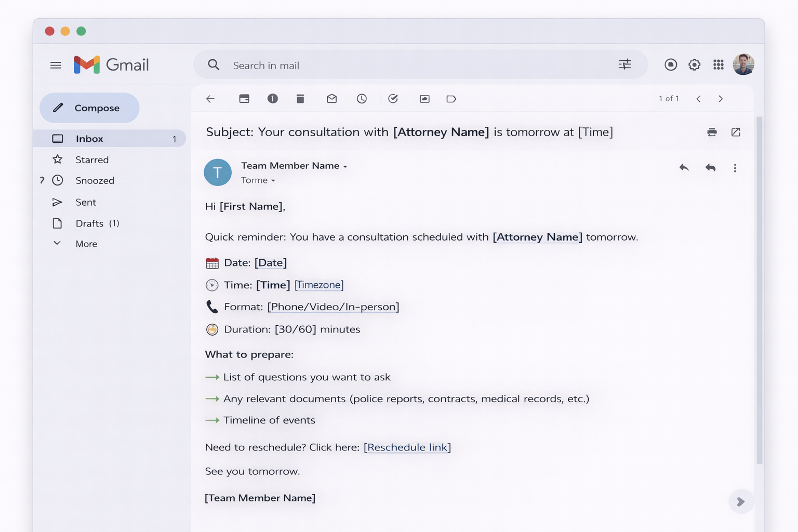Mark the email as unread
The image size is (798, 532).
pyautogui.click(x=331, y=99)
